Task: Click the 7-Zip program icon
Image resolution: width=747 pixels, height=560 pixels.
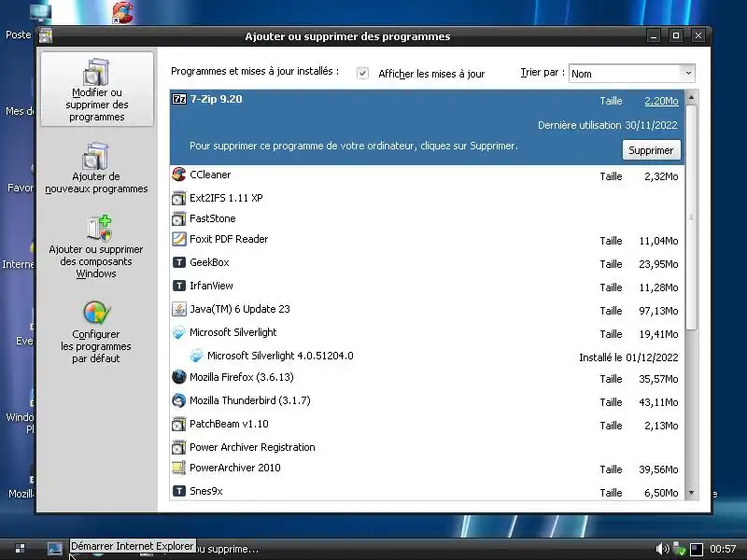Action: tap(179, 99)
